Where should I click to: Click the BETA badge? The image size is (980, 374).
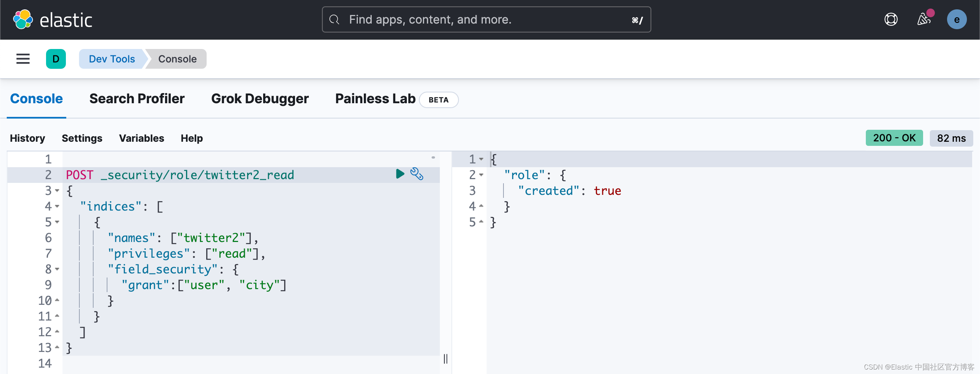click(439, 100)
